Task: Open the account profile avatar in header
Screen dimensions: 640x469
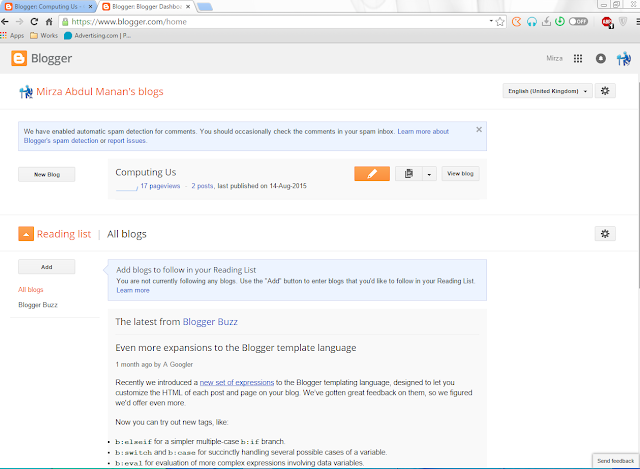Action: pos(624,58)
